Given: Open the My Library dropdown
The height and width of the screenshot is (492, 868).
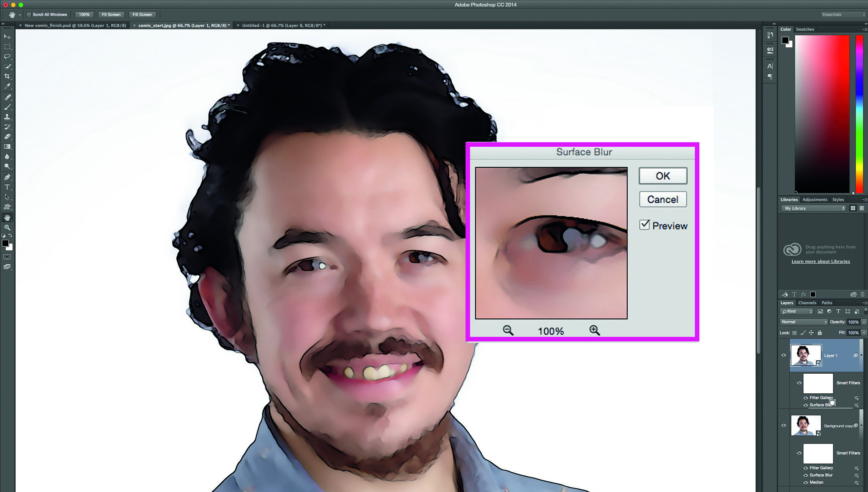Looking at the screenshot, I should (813, 208).
